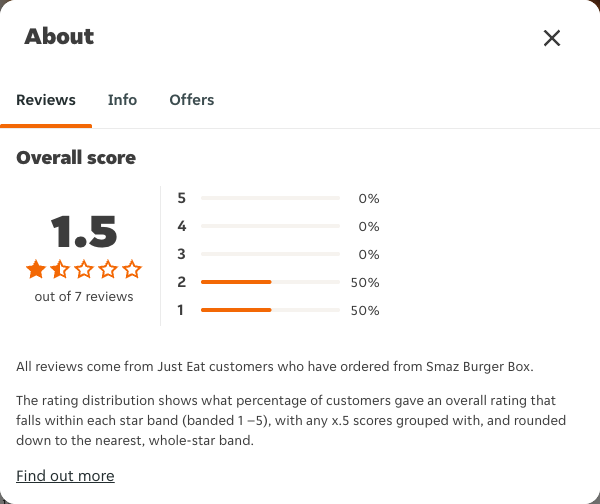Switch to the Info tab
Viewport: 600px width, 504px height.
122,100
